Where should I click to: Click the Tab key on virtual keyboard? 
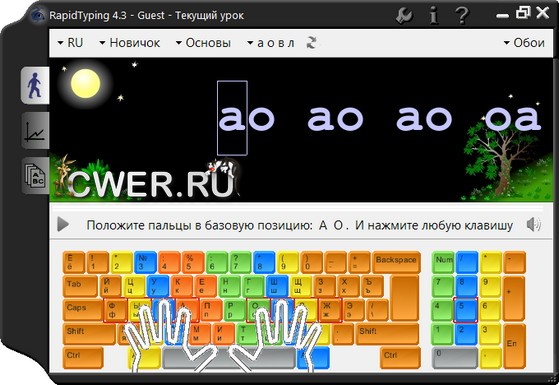click(80, 286)
